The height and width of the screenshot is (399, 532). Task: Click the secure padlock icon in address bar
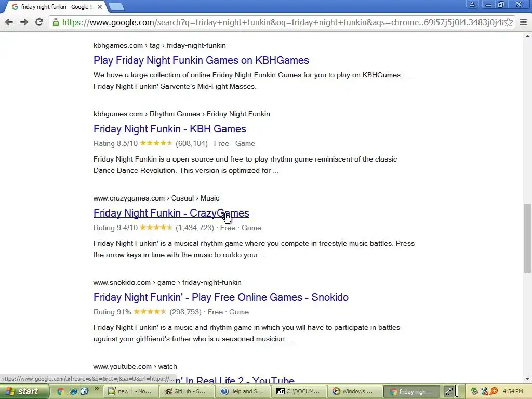56,22
